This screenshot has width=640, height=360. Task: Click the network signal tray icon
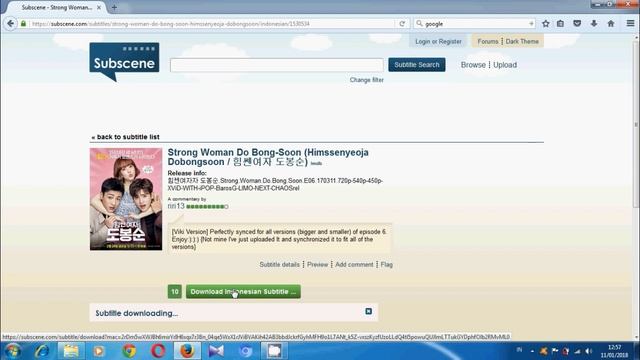click(x=578, y=351)
